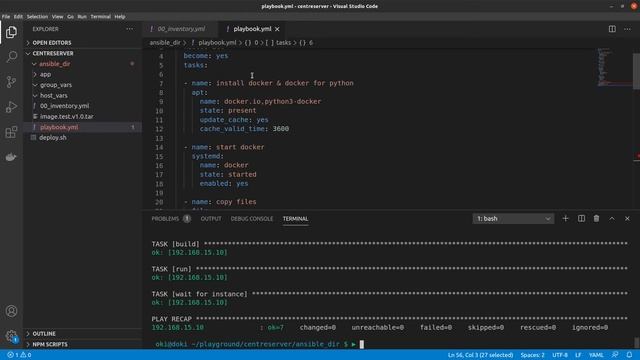Open the View menu
The width and height of the screenshot is (640, 360).
[x=58, y=17]
